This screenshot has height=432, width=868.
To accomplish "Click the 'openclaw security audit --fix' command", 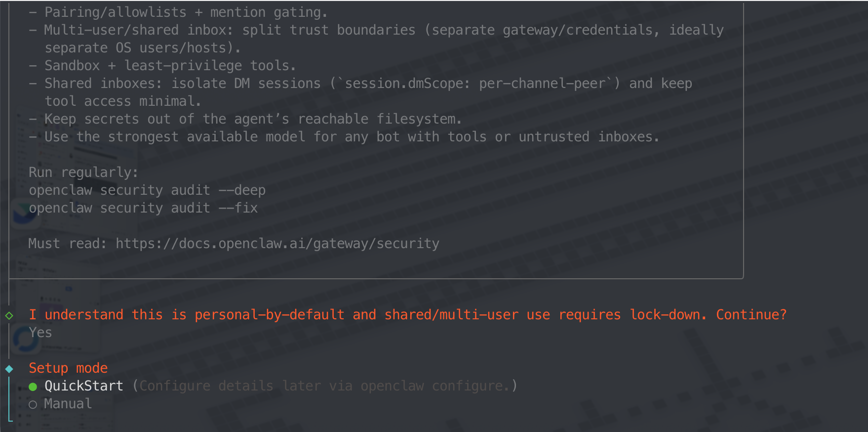I will (x=143, y=208).
